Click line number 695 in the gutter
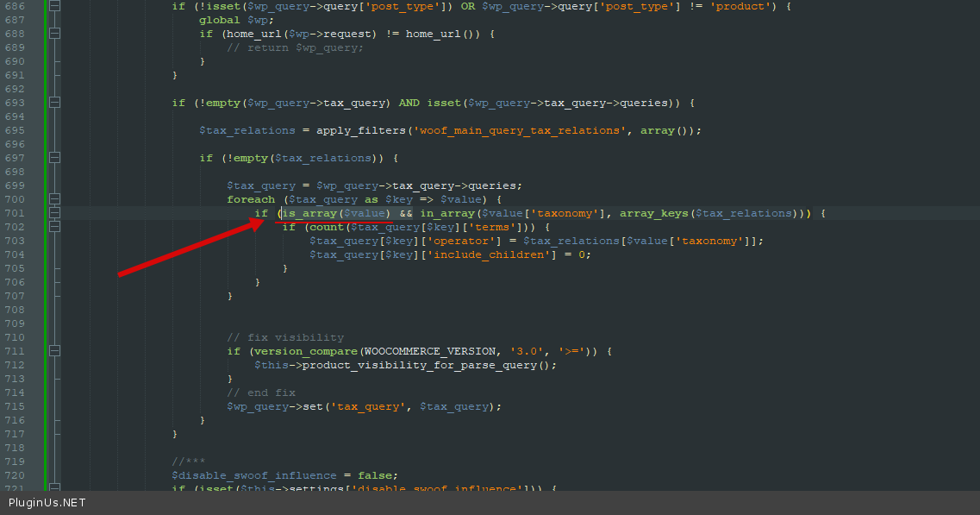Screen dimensions: 980x515 click(15, 130)
